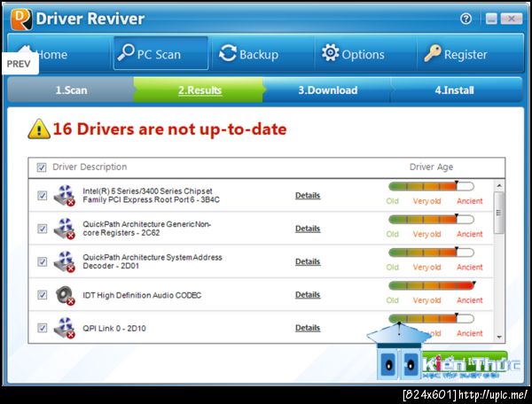Click the QuickPath Generic Non-core device icon
The image size is (532, 404).
[x=65, y=229]
